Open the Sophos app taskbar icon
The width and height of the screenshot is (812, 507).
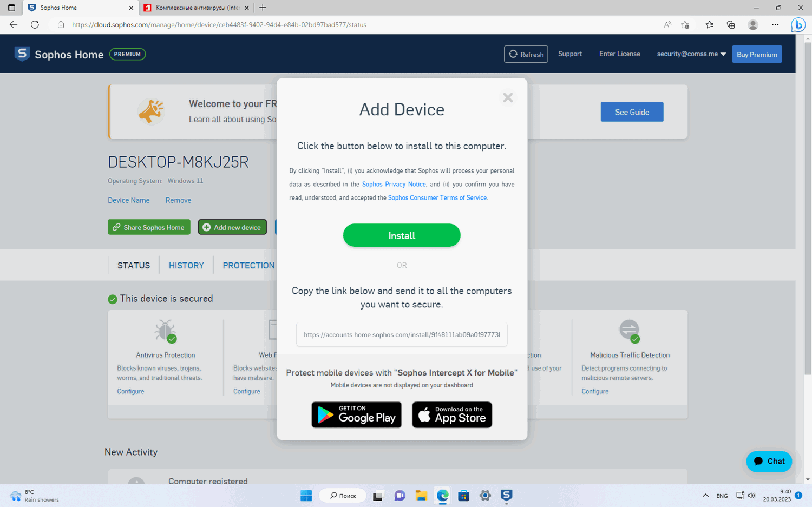[x=506, y=495]
